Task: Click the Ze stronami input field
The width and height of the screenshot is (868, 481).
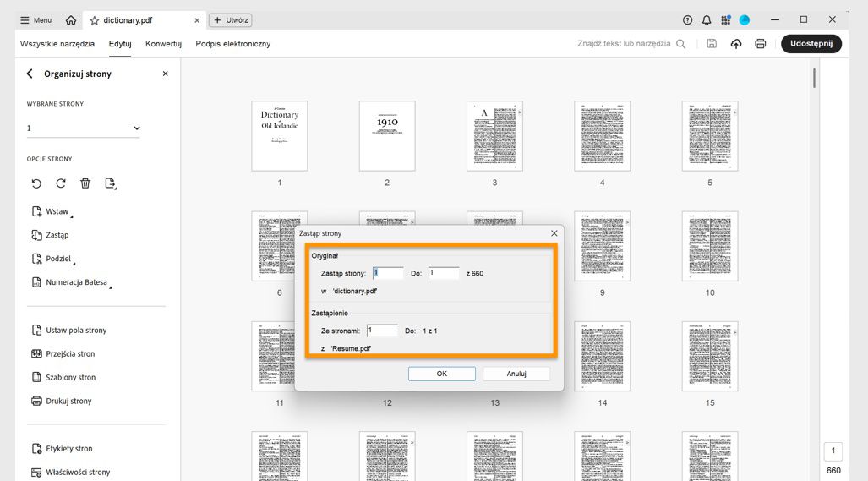Action: coord(382,331)
